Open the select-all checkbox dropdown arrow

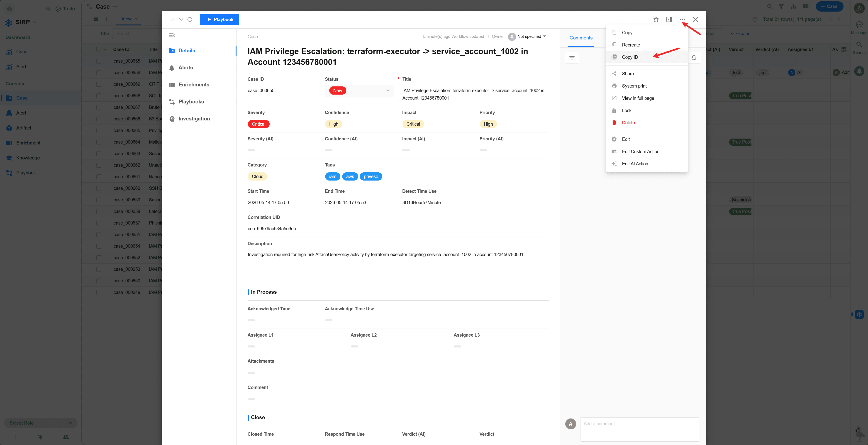(105, 49)
